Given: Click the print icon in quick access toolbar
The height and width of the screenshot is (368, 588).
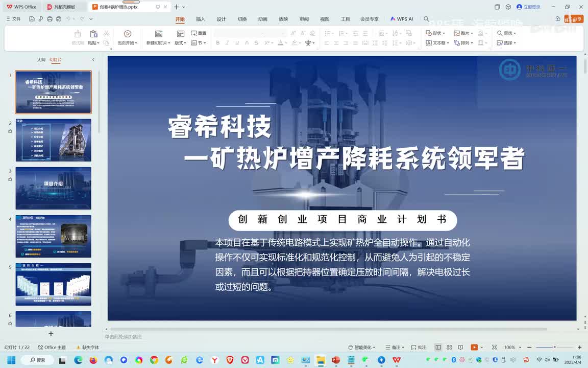Looking at the screenshot, I should tap(50, 19).
